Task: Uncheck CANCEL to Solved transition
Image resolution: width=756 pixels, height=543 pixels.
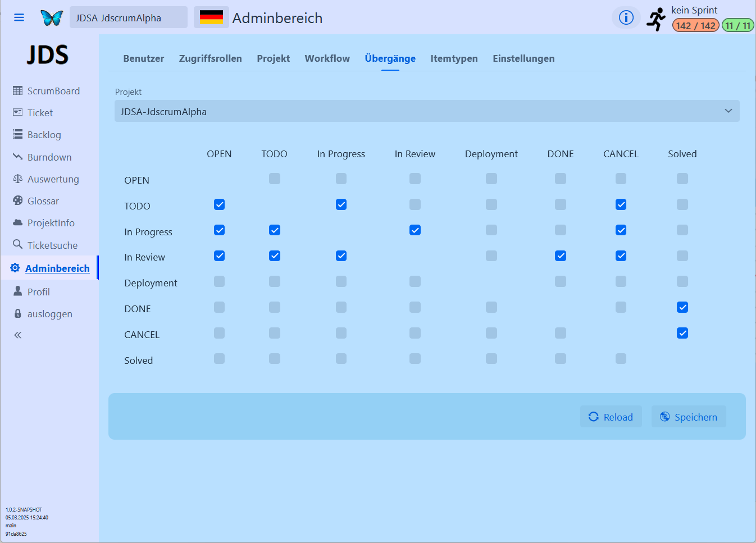Action: coord(682,333)
